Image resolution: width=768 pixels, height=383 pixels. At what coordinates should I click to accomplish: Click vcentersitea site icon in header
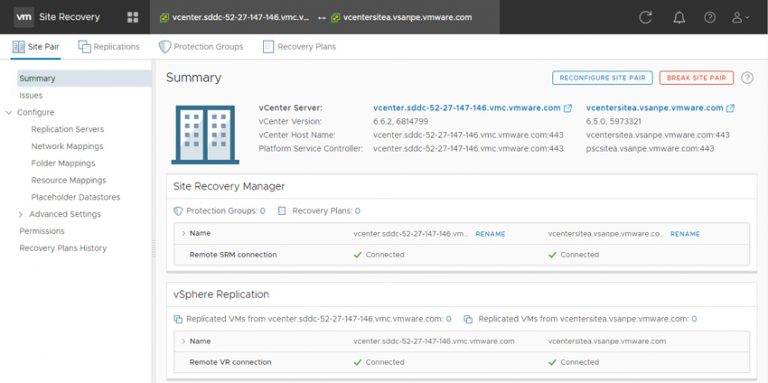coord(336,18)
